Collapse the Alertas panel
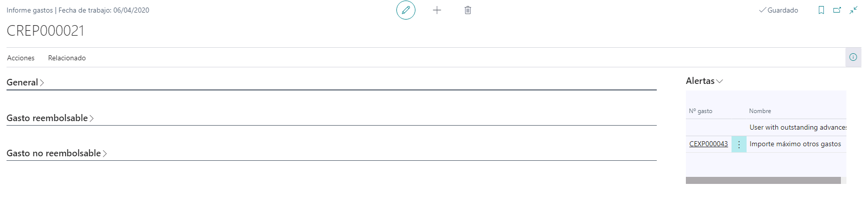The image size is (868, 202). point(704,81)
